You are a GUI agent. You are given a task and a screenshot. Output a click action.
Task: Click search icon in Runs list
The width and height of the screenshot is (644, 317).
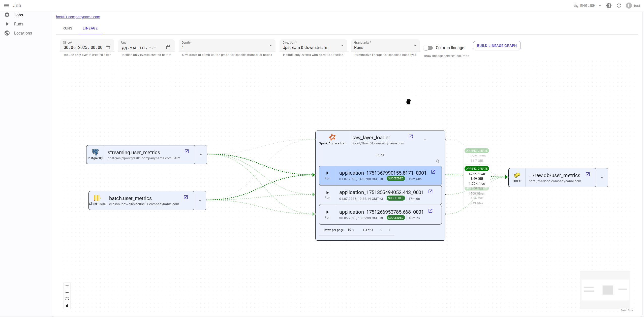[x=438, y=161]
